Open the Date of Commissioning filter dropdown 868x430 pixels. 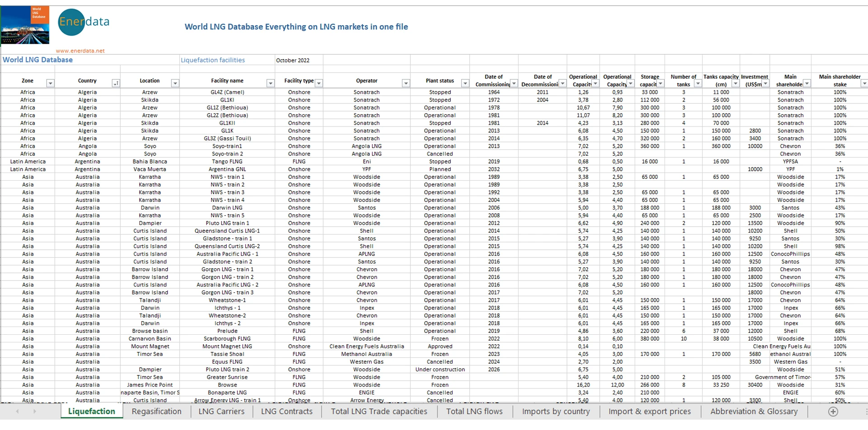click(514, 84)
